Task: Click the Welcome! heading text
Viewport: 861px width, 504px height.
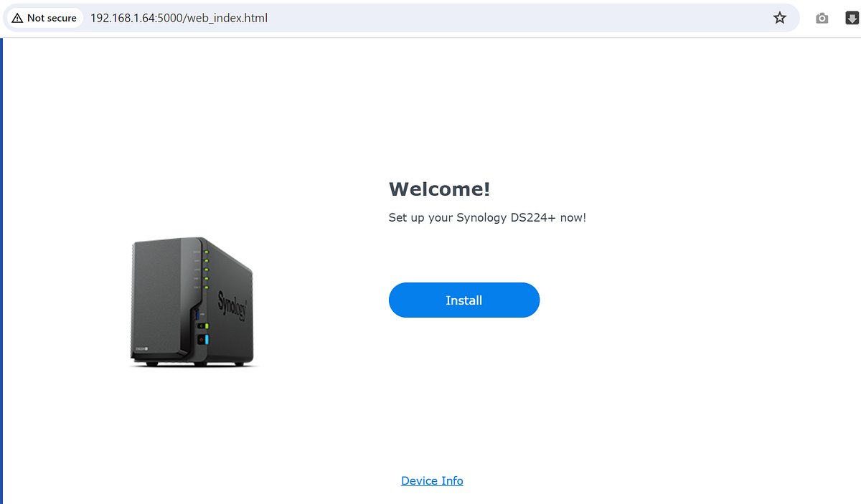Action: point(438,189)
